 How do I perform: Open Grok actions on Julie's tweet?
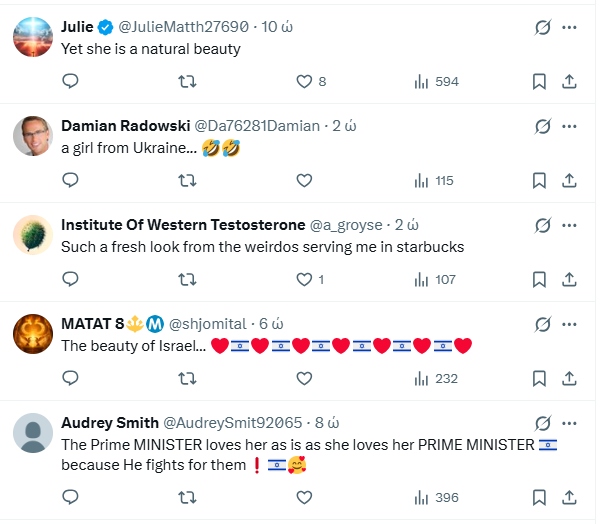coord(543,27)
